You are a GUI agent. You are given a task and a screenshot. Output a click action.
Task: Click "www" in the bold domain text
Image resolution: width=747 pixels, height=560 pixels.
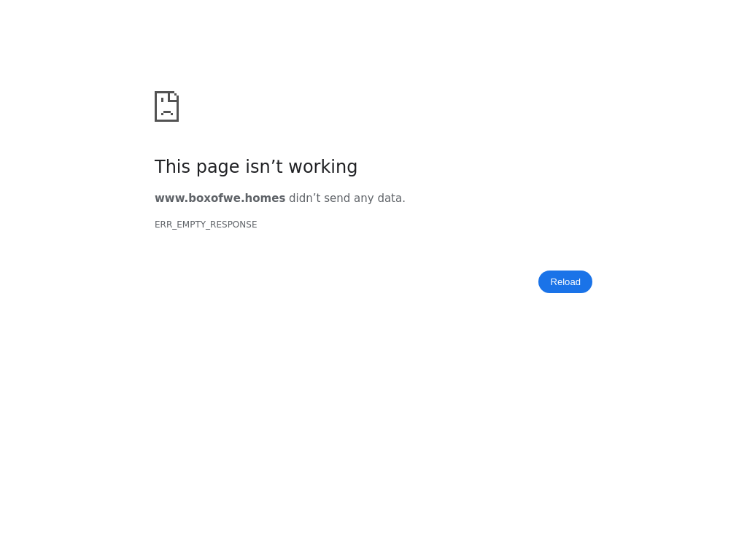(x=170, y=199)
